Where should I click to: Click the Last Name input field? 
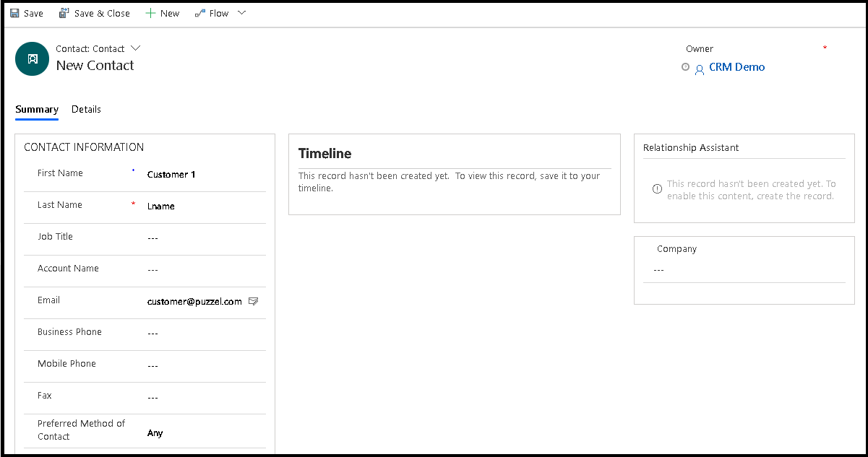(202, 206)
